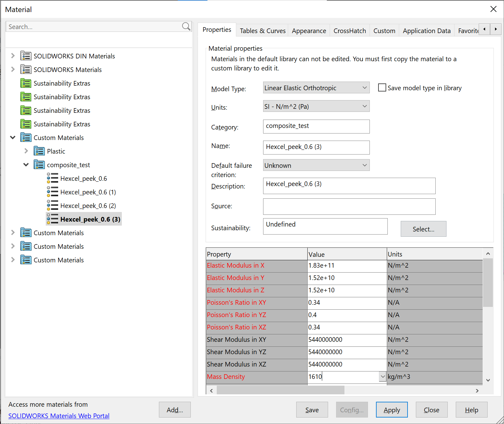Expand the first collapsed Custom Materials node
Screen dimensions: 504x424
(13, 233)
